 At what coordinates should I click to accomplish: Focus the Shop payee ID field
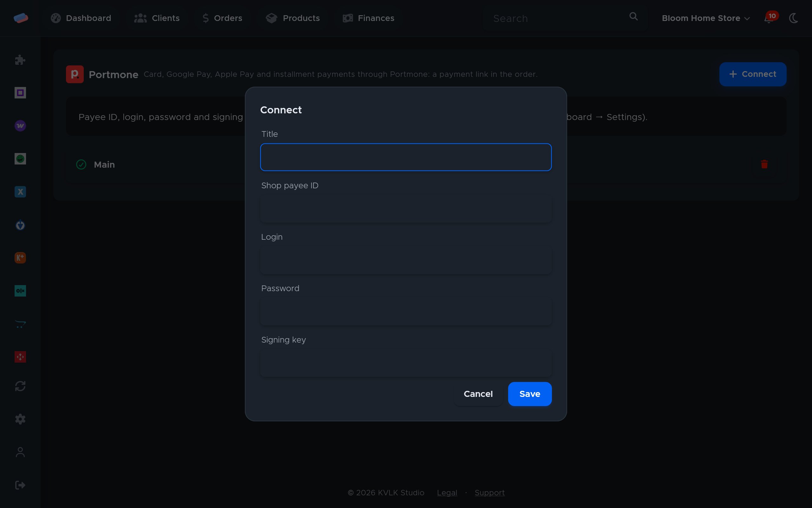tap(406, 209)
